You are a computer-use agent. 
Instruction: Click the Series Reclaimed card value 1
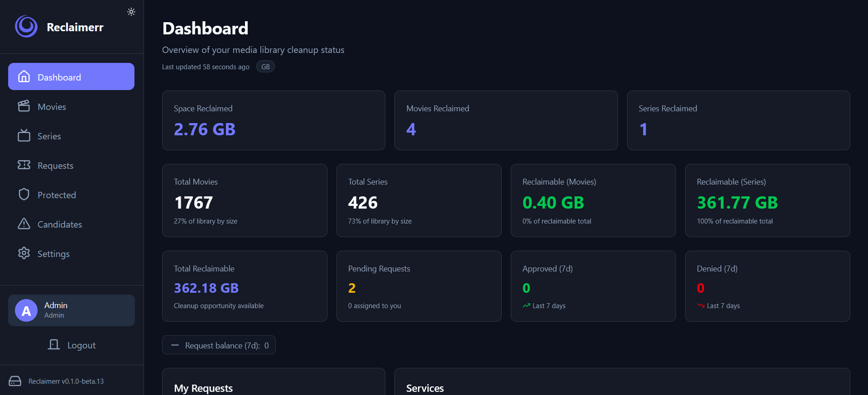tap(643, 129)
